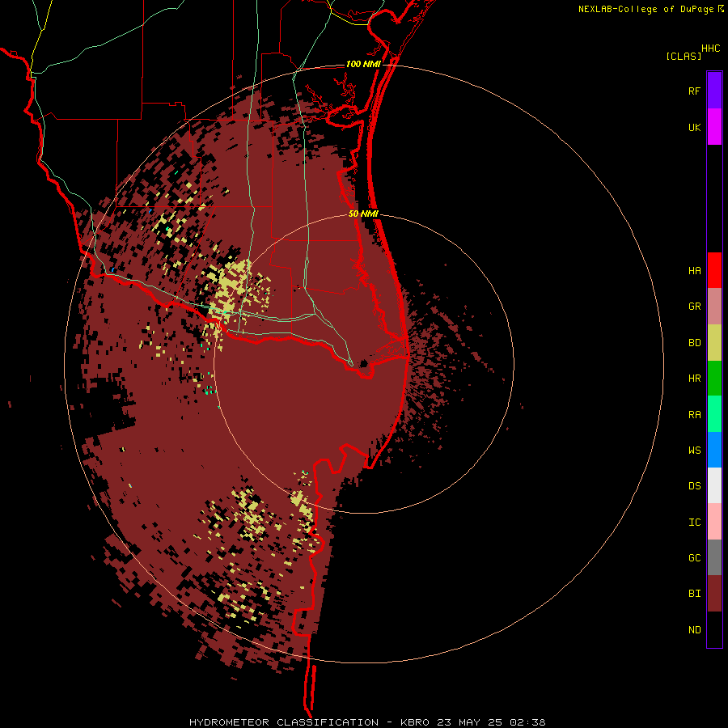728x728 pixels.
Task: Click the HA legend label
Action: click(694, 270)
